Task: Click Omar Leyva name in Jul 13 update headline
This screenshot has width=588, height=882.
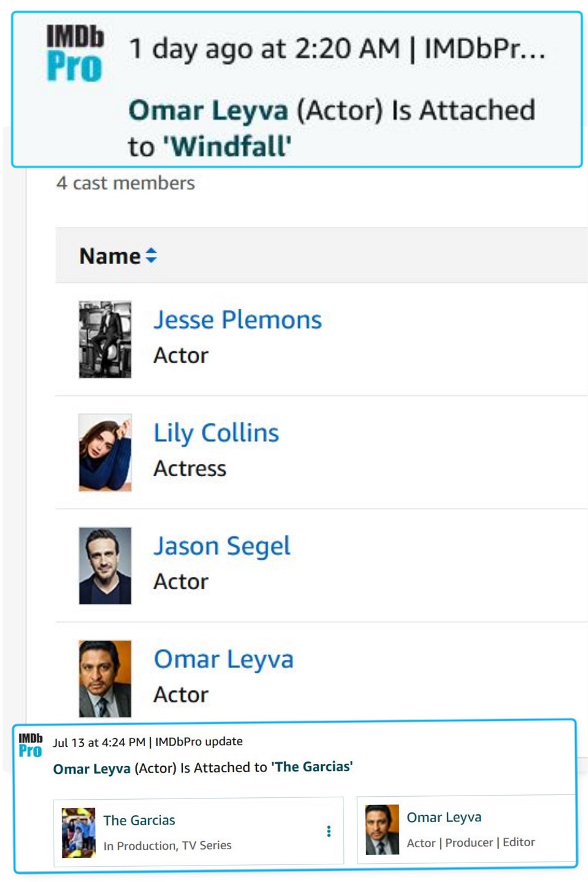Action: click(x=92, y=769)
